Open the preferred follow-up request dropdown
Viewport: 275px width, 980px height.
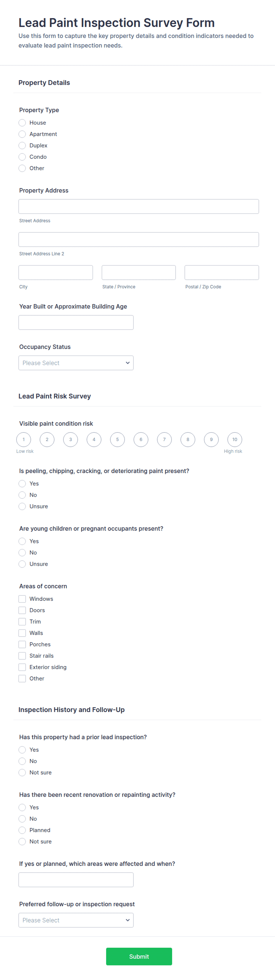pos(76,920)
